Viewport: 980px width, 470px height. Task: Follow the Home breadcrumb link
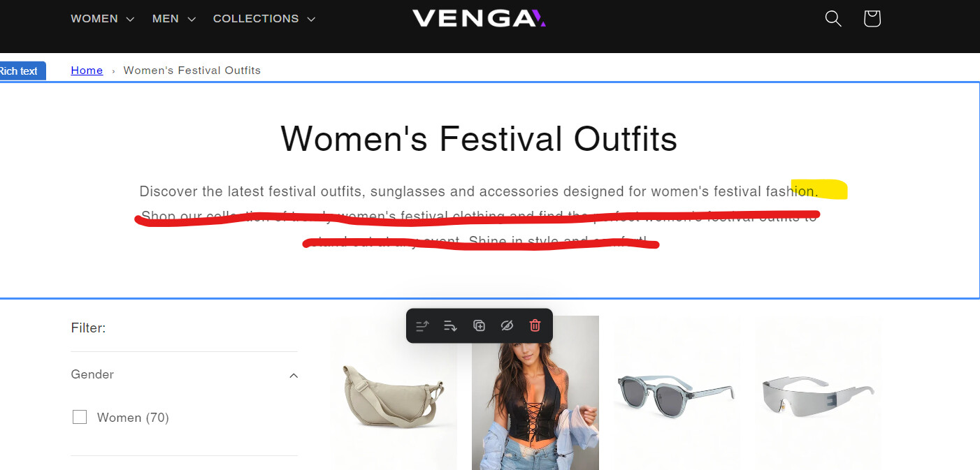[87, 71]
